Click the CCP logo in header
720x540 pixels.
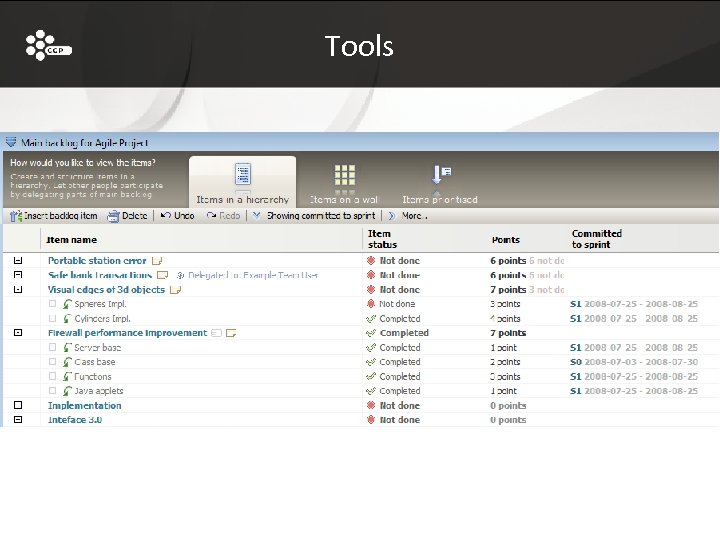coord(48,45)
